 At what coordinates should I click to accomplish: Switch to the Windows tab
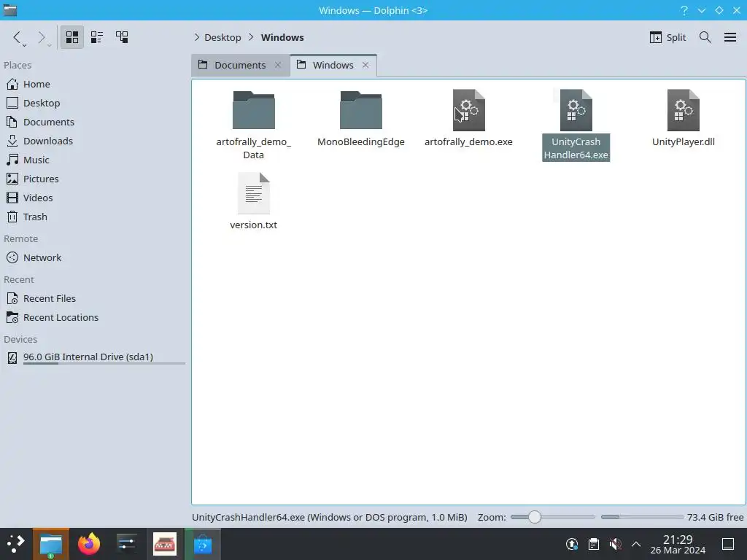[x=333, y=65]
